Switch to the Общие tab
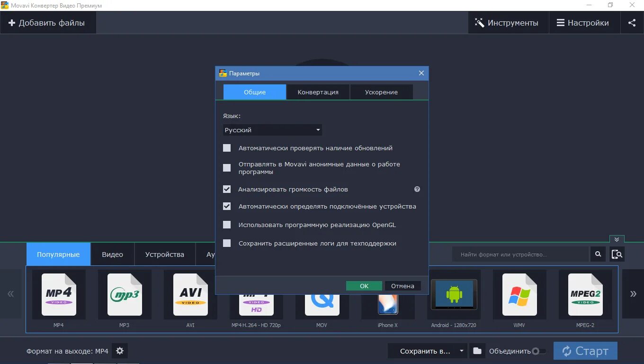Image resolution: width=644 pixels, height=364 pixels. coord(255,92)
